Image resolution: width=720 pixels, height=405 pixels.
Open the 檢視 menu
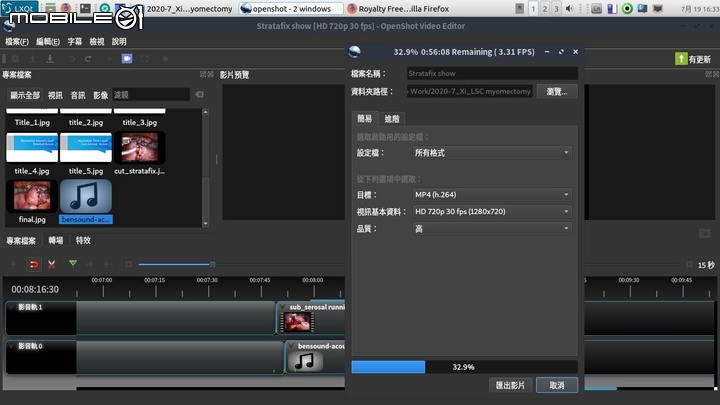coord(96,42)
